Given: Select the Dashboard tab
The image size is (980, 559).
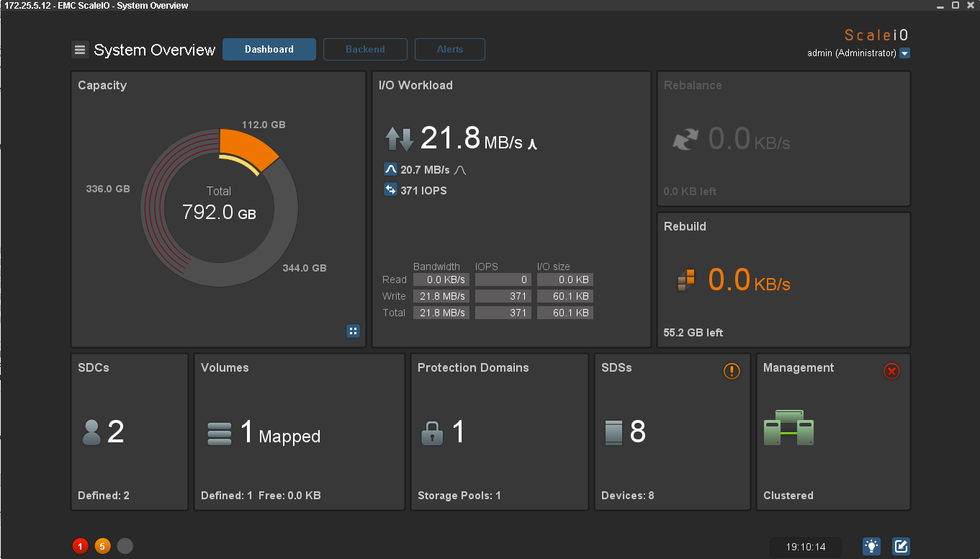Looking at the screenshot, I should [x=269, y=50].
